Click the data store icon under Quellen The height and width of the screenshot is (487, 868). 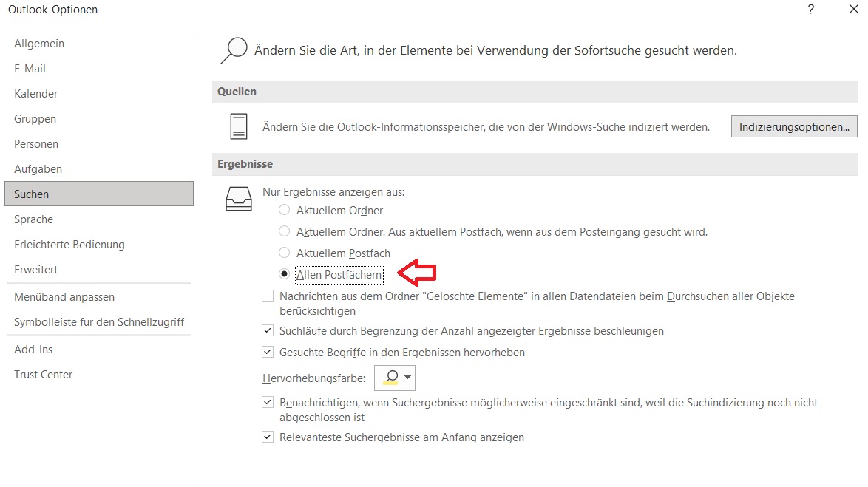239,126
